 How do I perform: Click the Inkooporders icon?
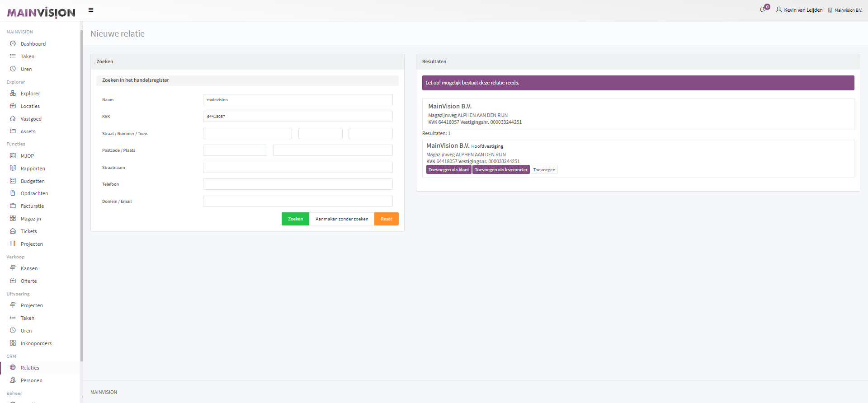13,343
